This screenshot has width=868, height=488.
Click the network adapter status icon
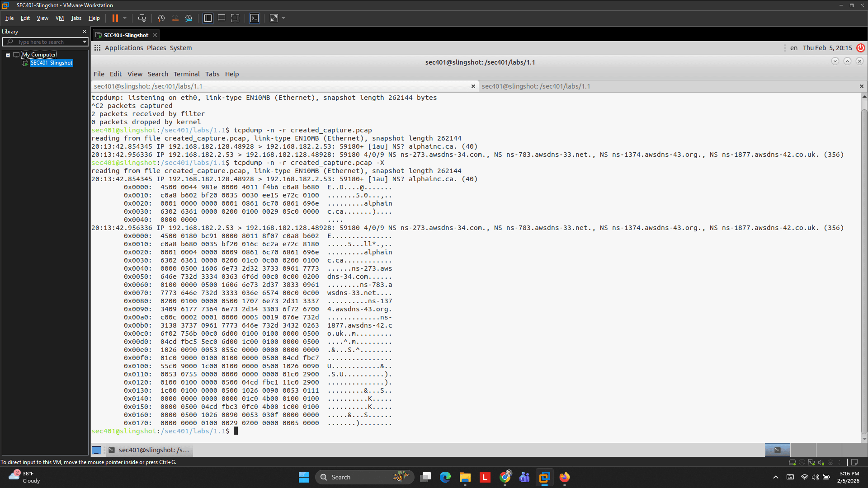[x=811, y=462]
